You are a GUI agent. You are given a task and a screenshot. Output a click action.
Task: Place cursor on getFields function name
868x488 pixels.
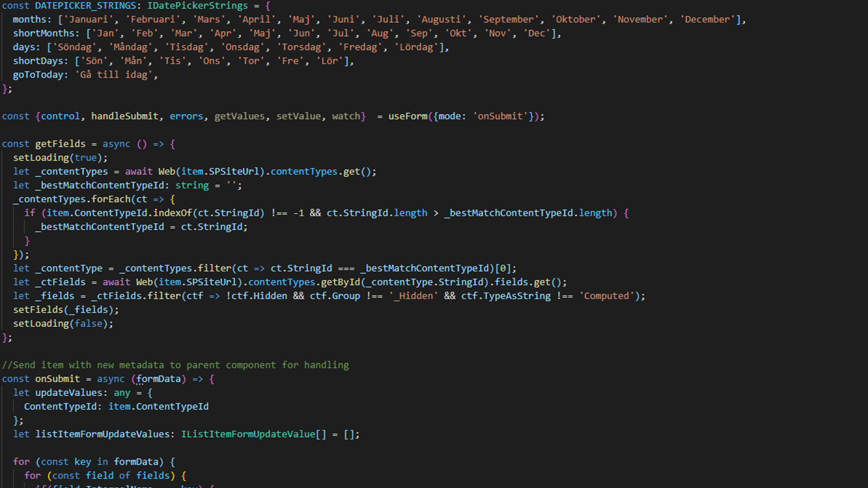click(60, 144)
